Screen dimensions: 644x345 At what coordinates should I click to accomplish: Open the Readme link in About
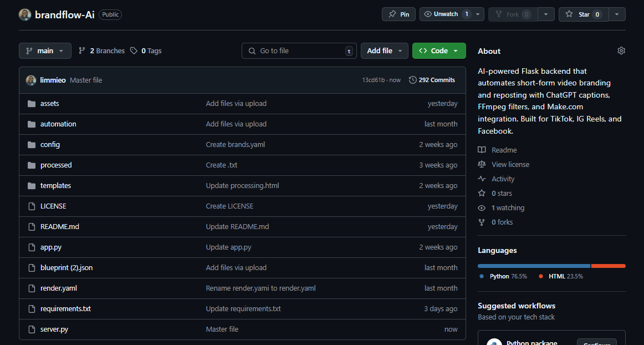(x=504, y=150)
